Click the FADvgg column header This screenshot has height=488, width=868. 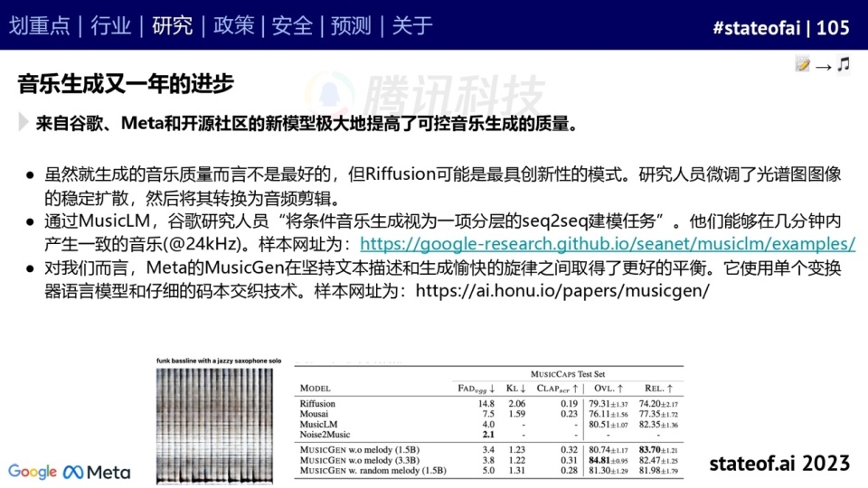click(x=476, y=389)
